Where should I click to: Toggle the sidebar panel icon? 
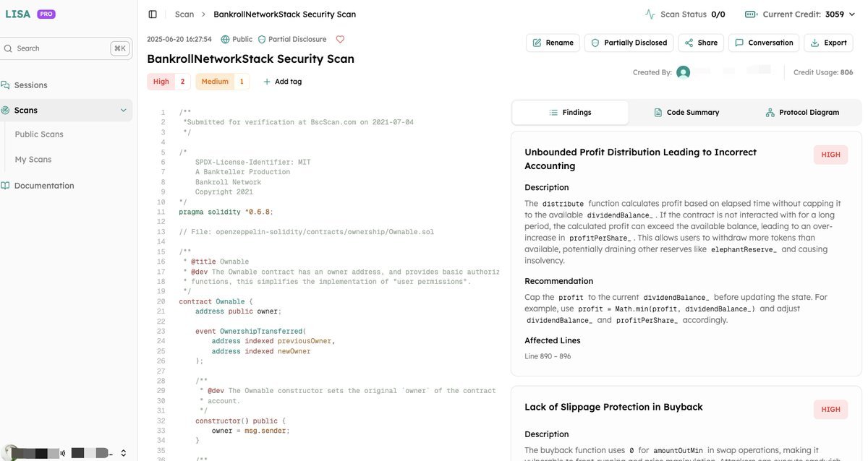click(x=153, y=14)
